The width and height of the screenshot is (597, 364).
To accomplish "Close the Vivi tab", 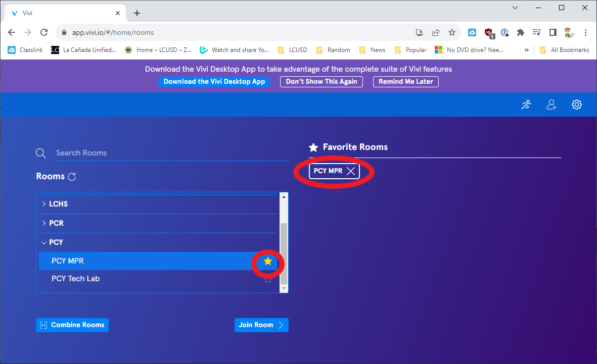I will tap(118, 13).
